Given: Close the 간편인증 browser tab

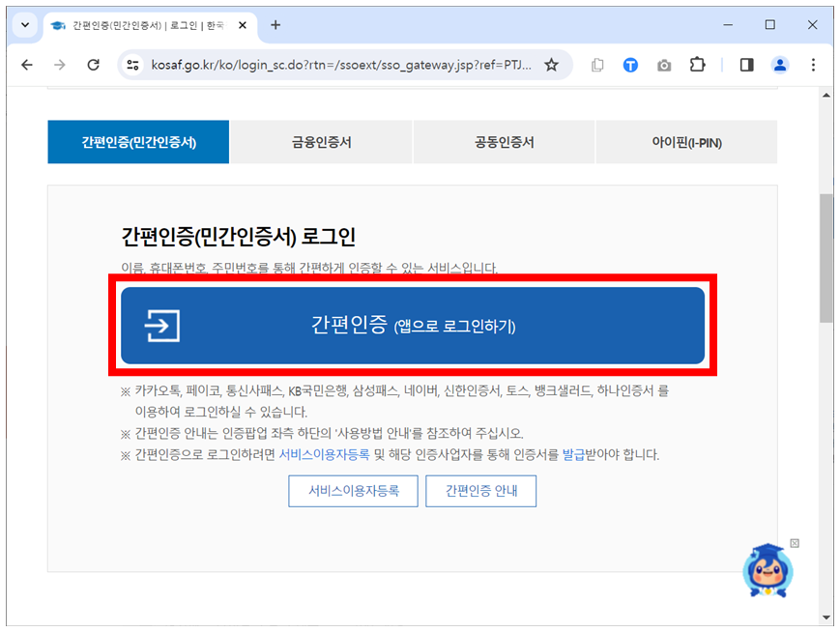Looking at the screenshot, I should point(243,25).
